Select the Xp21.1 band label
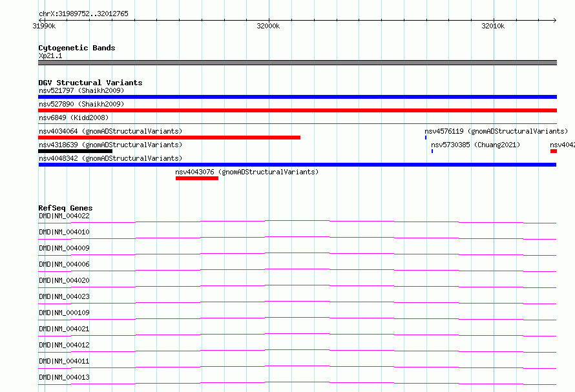Image resolution: width=575 pixels, height=392 pixels. point(50,56)
